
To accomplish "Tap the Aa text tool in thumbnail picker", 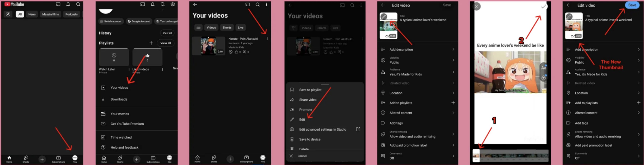I will (544, 68).
